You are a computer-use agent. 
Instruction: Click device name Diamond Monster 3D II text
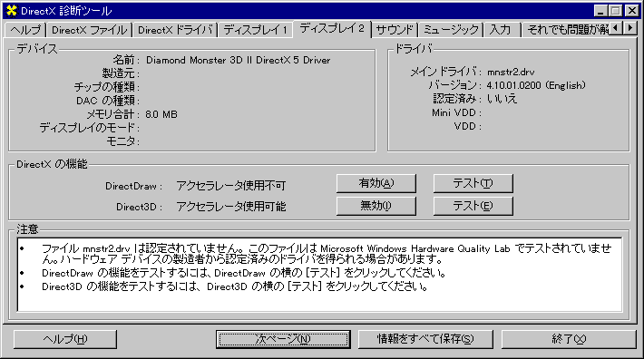(239, 61)
